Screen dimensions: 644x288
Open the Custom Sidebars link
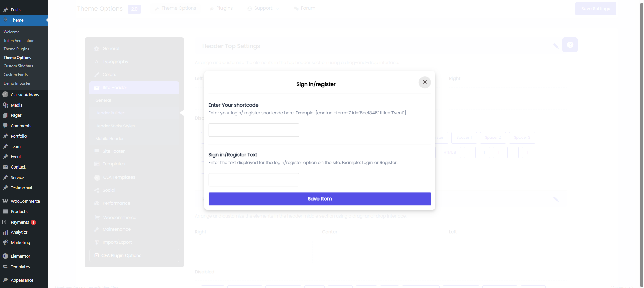[x=18, y=66]
